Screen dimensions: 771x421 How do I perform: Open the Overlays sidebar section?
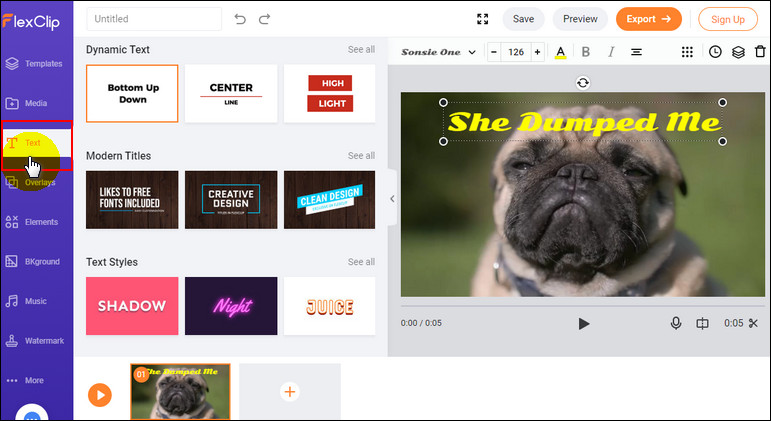click(x=30, y=182)
